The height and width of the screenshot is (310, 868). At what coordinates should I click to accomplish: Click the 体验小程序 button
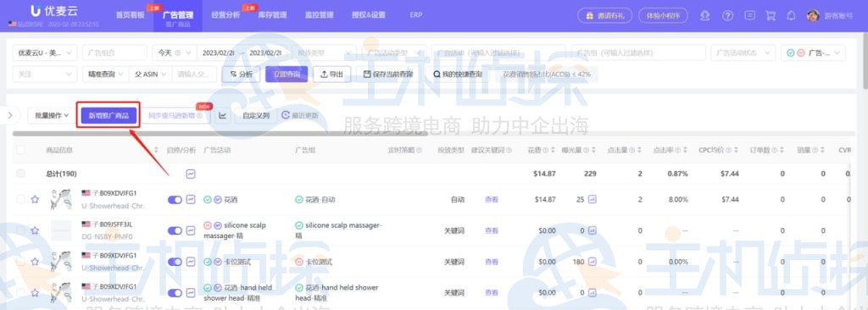tap(663, 15)
